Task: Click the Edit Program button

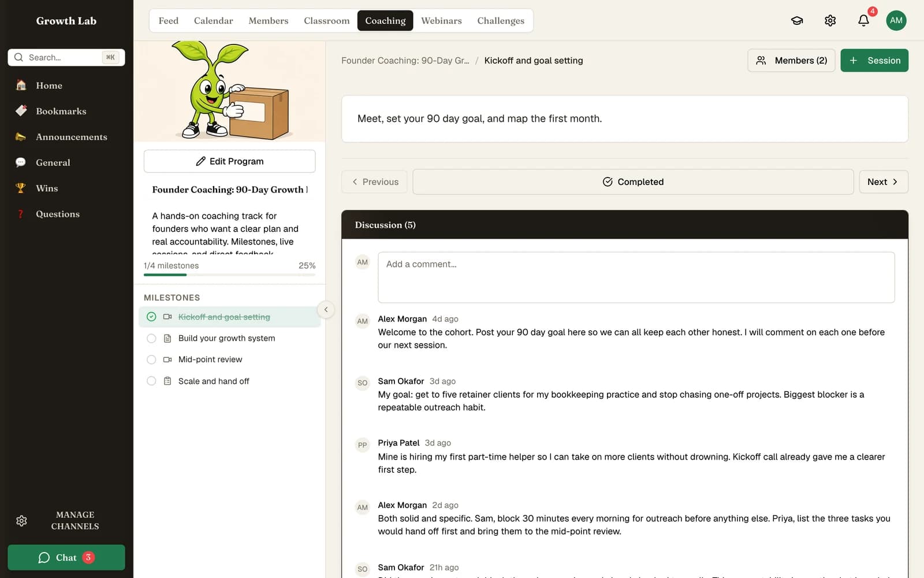Action: 229,161
